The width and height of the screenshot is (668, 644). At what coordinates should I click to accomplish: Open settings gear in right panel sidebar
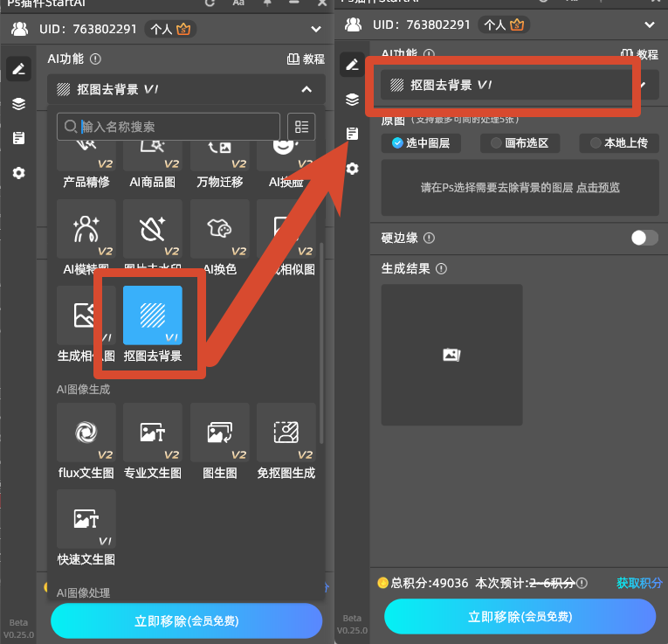click(x=352, y=169)
